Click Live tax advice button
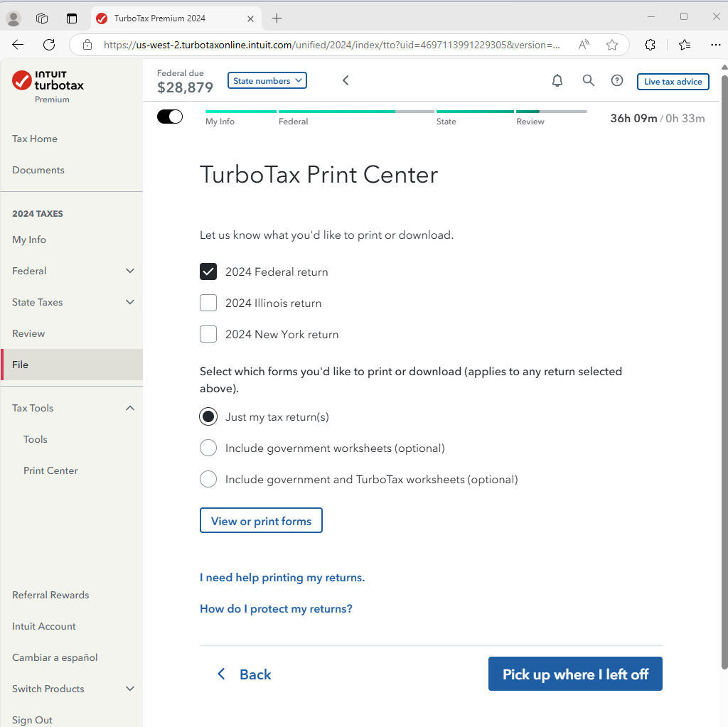 coord(673,81)
